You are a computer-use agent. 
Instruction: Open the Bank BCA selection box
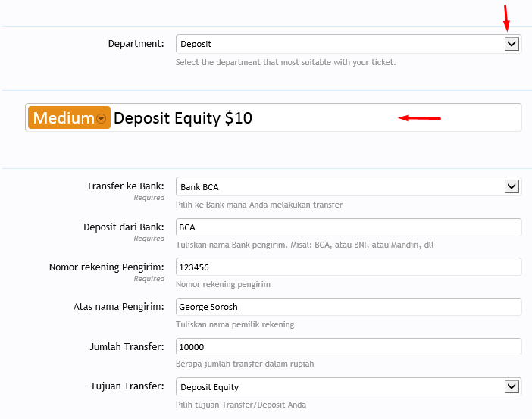point(340,186)
